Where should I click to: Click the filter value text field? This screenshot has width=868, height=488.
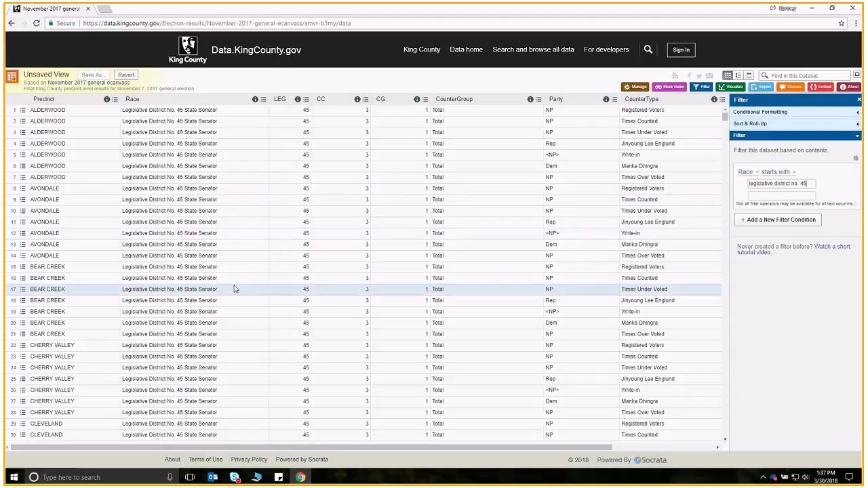(x=782, y=183)
